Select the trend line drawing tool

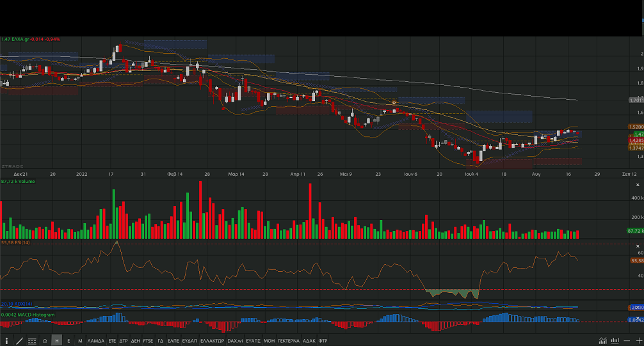pyautogui.click(x=19, y=341)
